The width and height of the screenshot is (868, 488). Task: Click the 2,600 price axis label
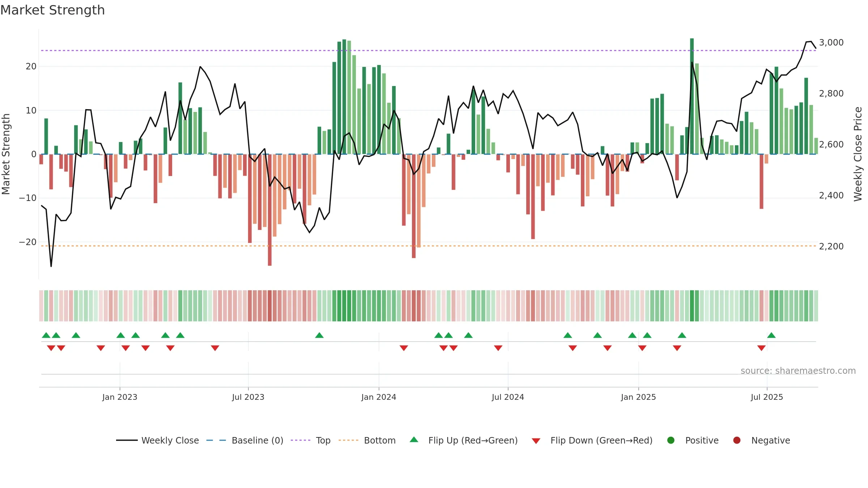click(831, 145)
